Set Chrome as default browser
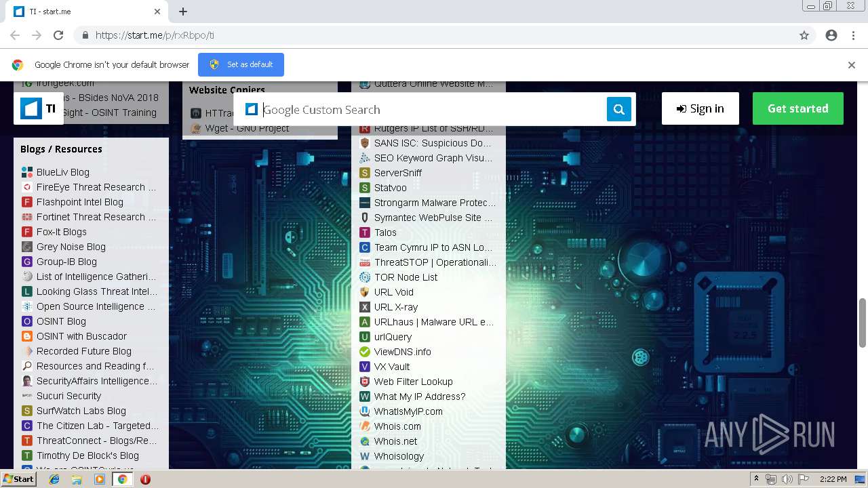 tap(241, 64)
